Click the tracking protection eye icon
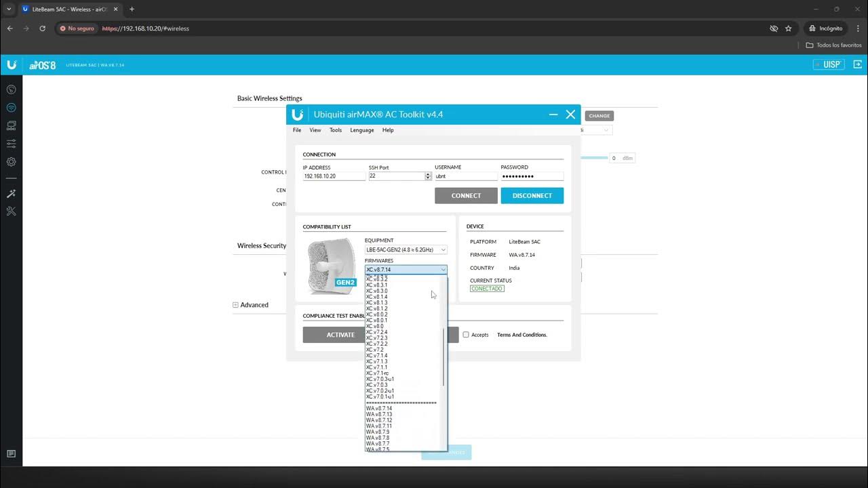The width and height of the screenshot is (868, 488). (x=774, y=28)
